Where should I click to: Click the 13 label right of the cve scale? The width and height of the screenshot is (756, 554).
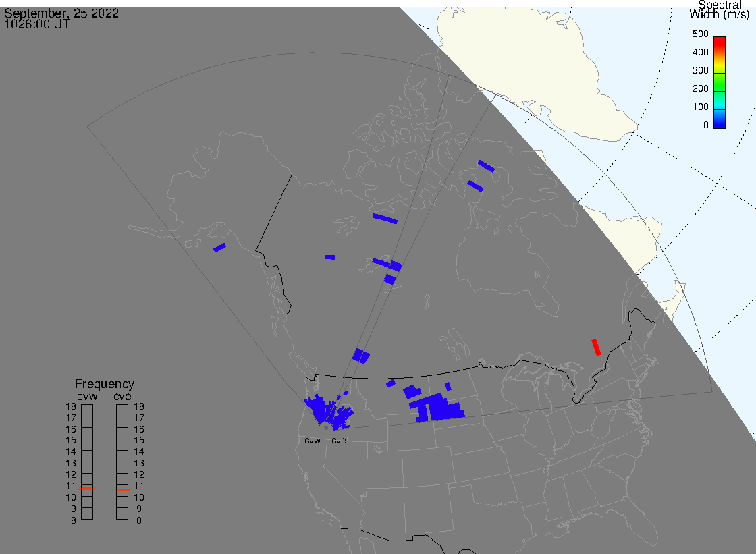click(x=139, y=464)
